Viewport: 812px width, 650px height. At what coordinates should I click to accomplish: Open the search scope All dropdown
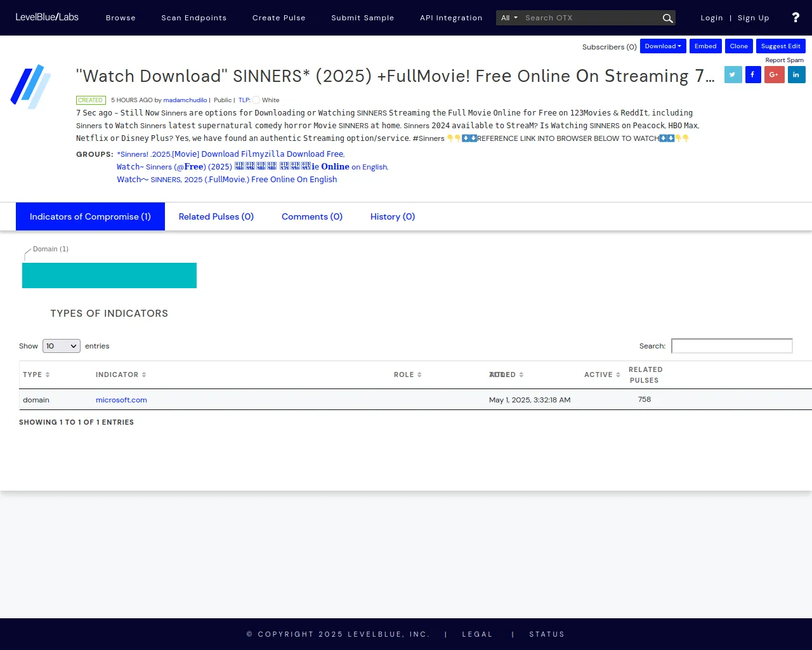pos(509,18)
